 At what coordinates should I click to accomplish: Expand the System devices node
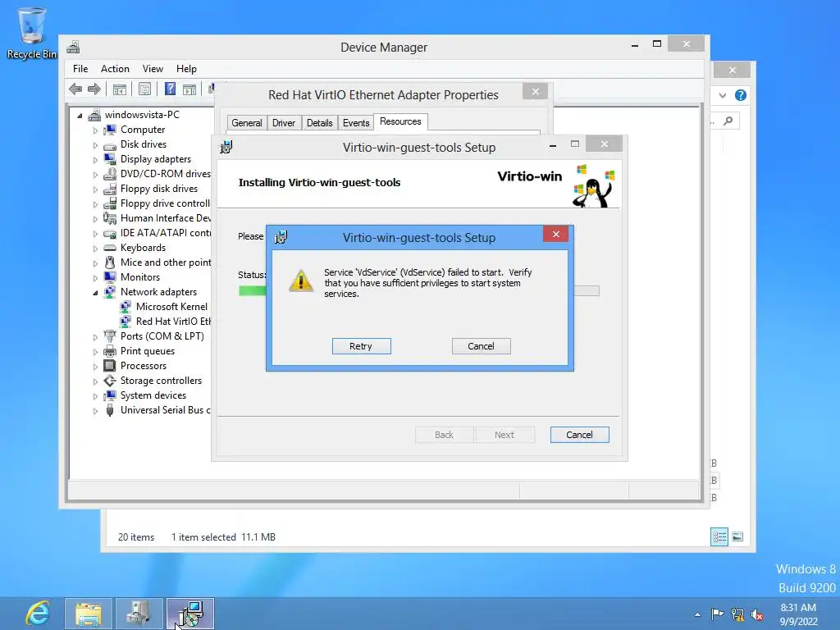click(x=95, y=396)
